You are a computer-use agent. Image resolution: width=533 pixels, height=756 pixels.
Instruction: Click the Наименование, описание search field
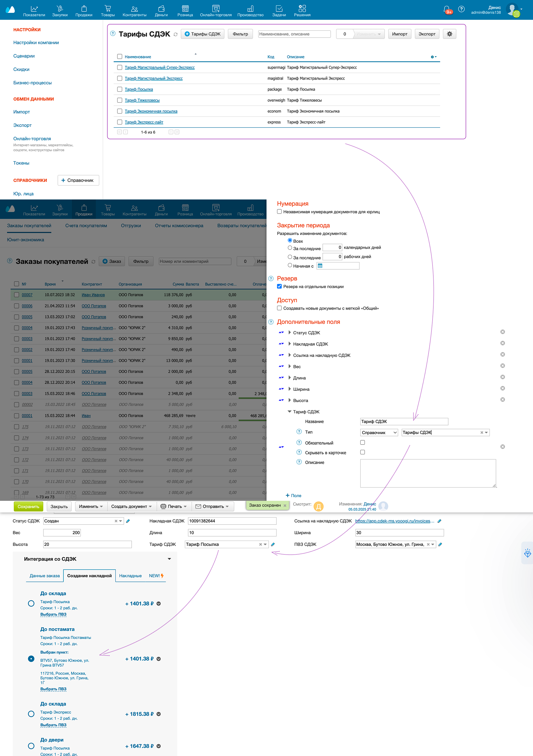tap(294, 34)
